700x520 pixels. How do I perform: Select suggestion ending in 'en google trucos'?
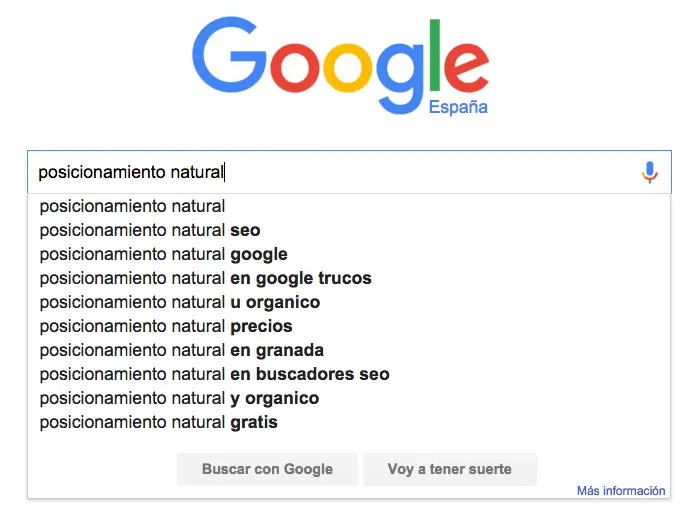coord(349,278)
